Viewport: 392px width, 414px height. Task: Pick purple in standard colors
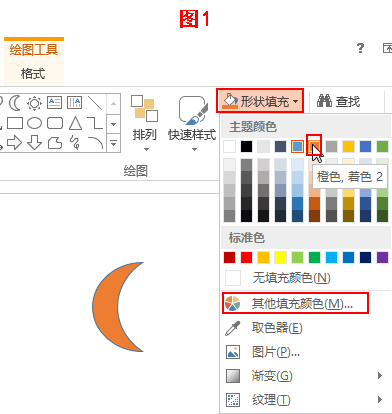(382, 257)
